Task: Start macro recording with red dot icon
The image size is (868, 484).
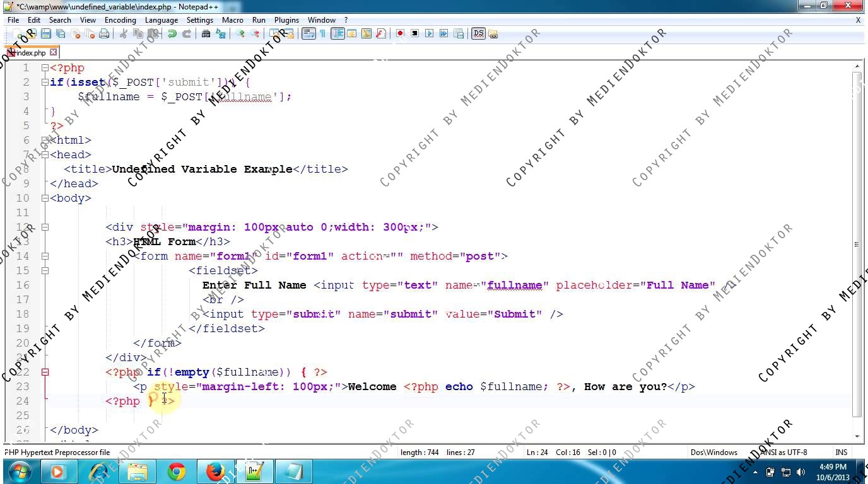Action: point(400,33)
